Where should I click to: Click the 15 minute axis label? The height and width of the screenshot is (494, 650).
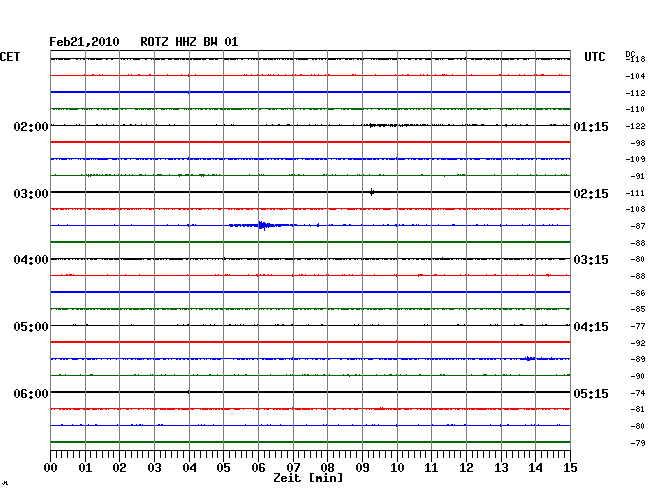[x=570, y=468]
